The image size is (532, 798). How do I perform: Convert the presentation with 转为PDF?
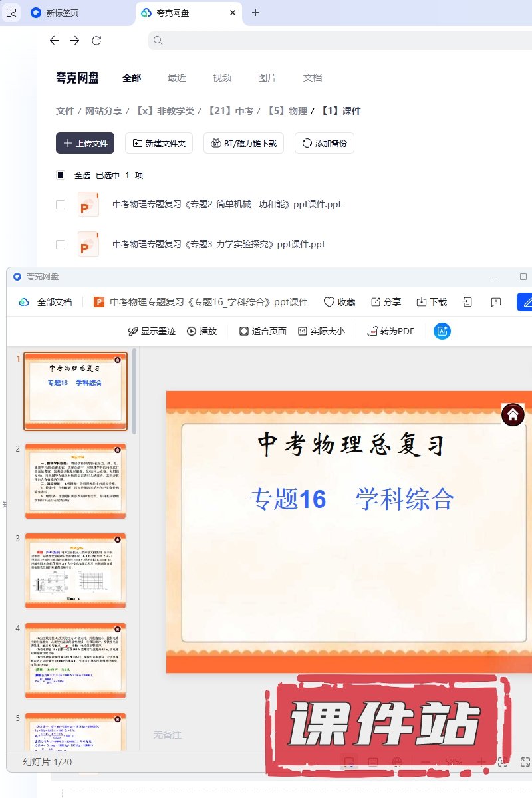[x=390, y=331]
